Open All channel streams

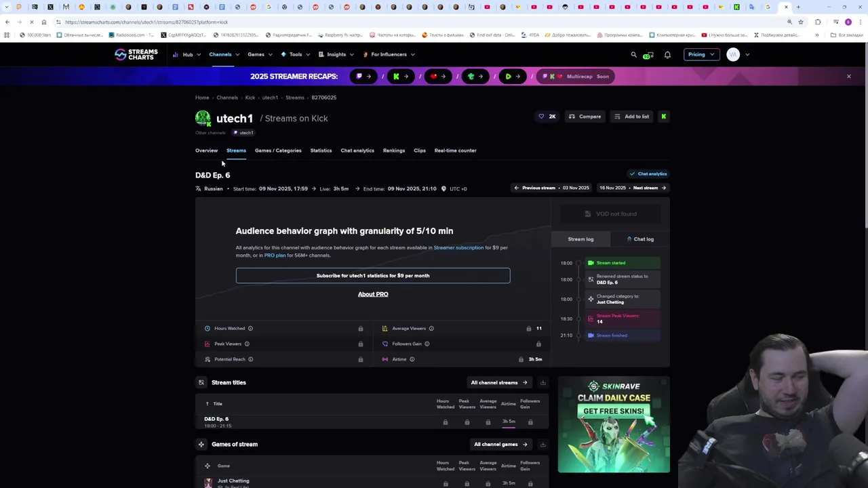499,382
